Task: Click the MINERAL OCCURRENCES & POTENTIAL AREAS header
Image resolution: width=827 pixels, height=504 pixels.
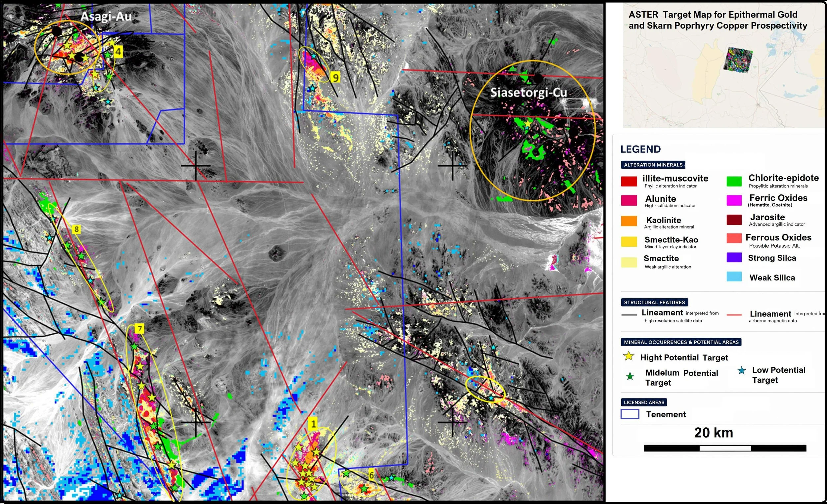Action: (681, 342)
